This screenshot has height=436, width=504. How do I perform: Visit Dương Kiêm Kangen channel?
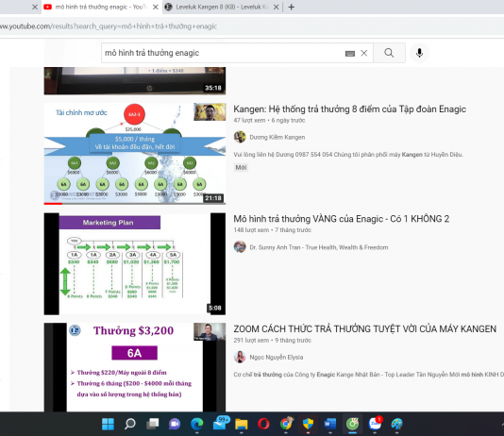[277, 137]
